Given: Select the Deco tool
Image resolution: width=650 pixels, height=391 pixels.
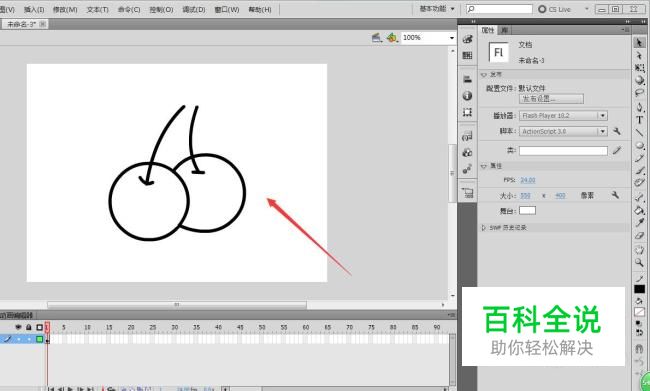Looking at the screenshot, I should tap(639, 183).
